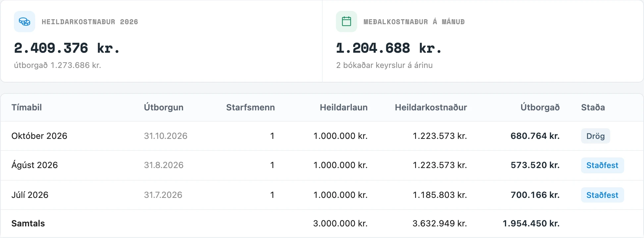Viewport: 644px width, 238px height.
Task: Click the Staðfest badge in the Ágúst 2026 row
Action: pos(602,165)
